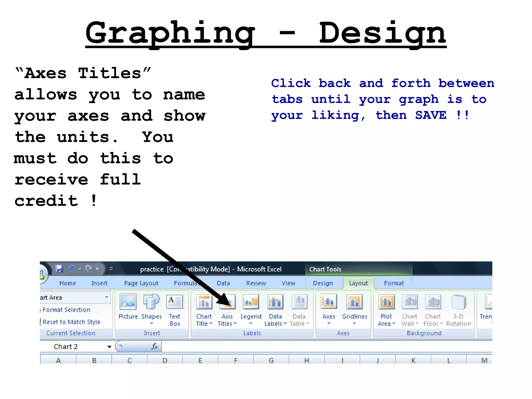Viewport: 532px width, 399px height.
Task: Switch to the Insert tab
Action: (99, 283)
